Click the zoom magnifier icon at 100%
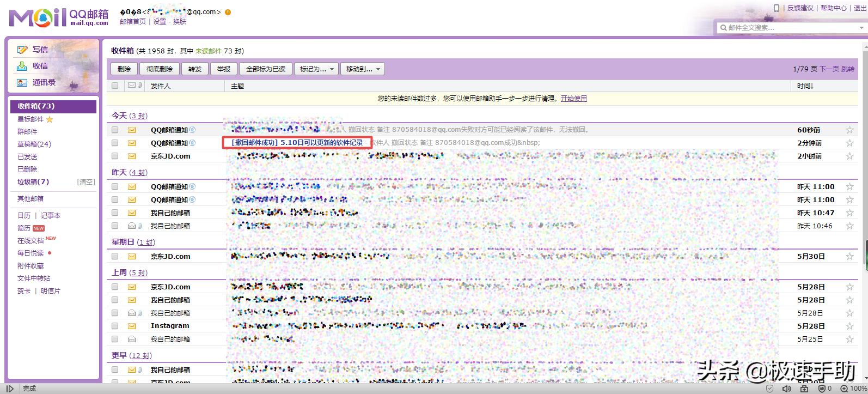The width and height of the screenshot is (868, 394). click(844, 389)
